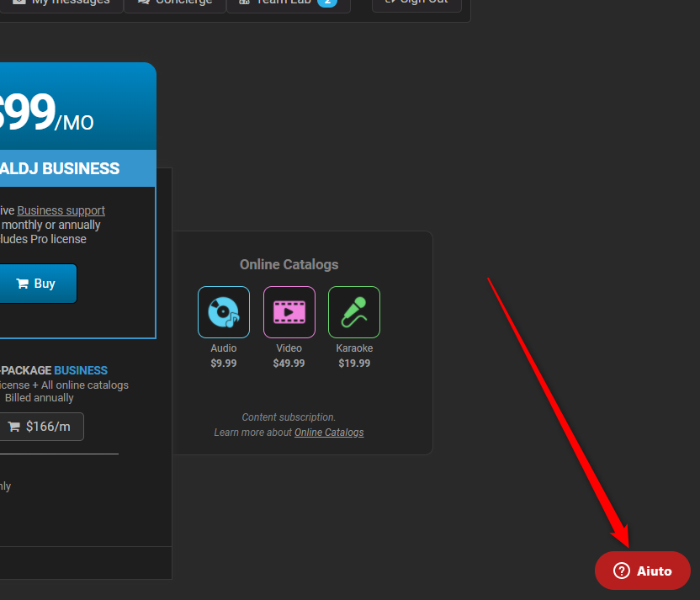This screenshot has width=700, height=600.
Task: Open the Audio online catalog icon
Action: pos(224,312)
